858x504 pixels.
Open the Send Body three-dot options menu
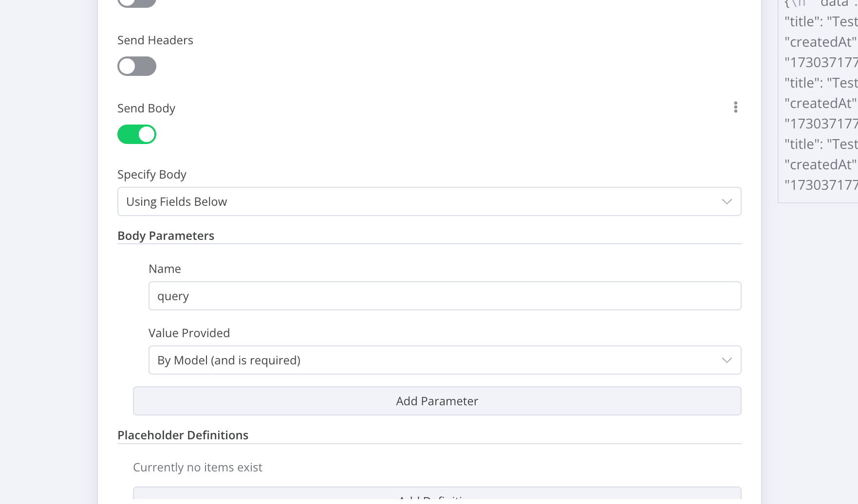click(x=735, y=107)
